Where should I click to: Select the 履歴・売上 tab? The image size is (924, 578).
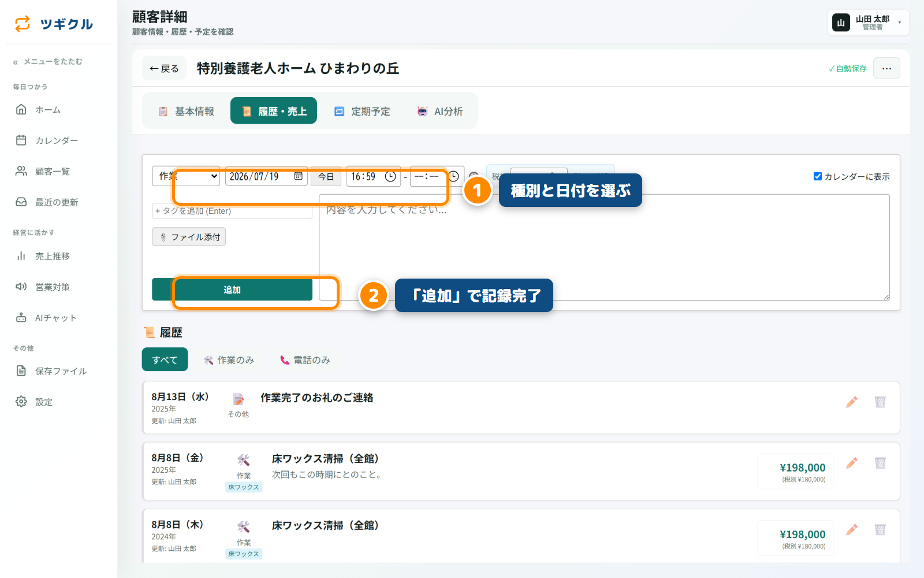click(274, 111)
